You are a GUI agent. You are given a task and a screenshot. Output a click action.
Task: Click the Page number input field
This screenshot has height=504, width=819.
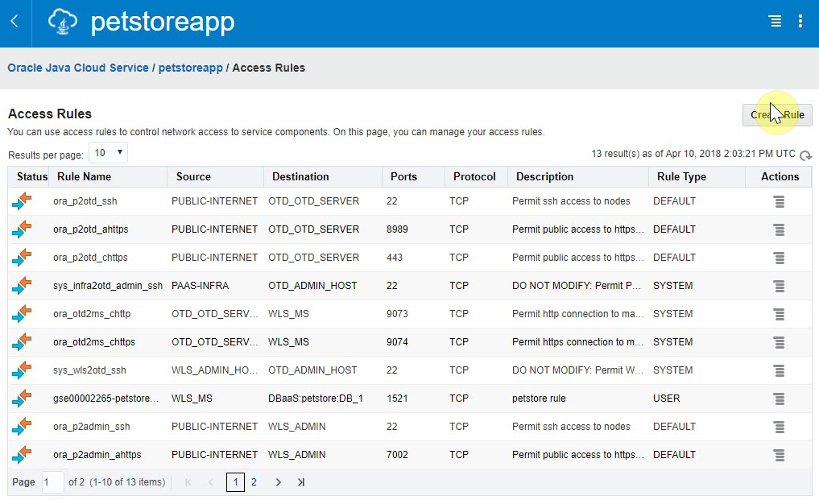(52, 482)
